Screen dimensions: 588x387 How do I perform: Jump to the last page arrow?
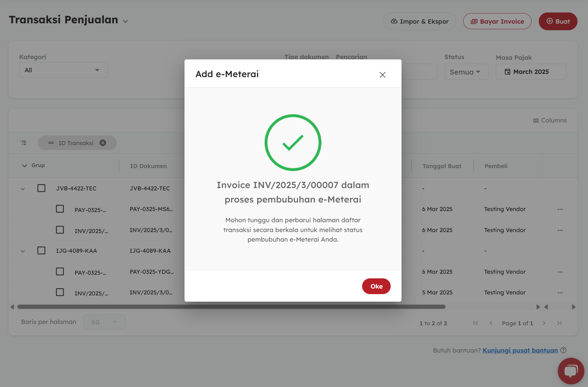[x=559, y=323]
